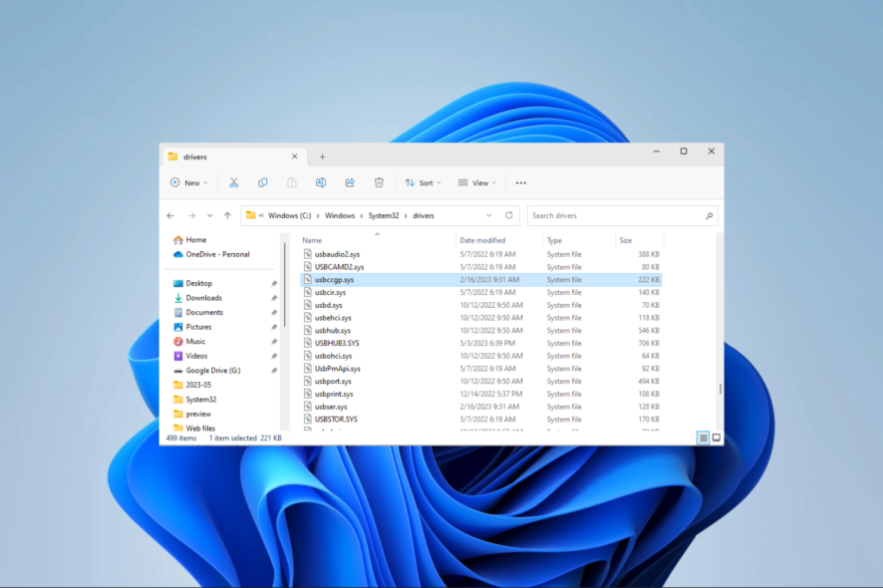Image resolution: width=883 pixels, height=588 pixels.
Task: Unpin Downloads from Quick access
Action: pos(274,297)
